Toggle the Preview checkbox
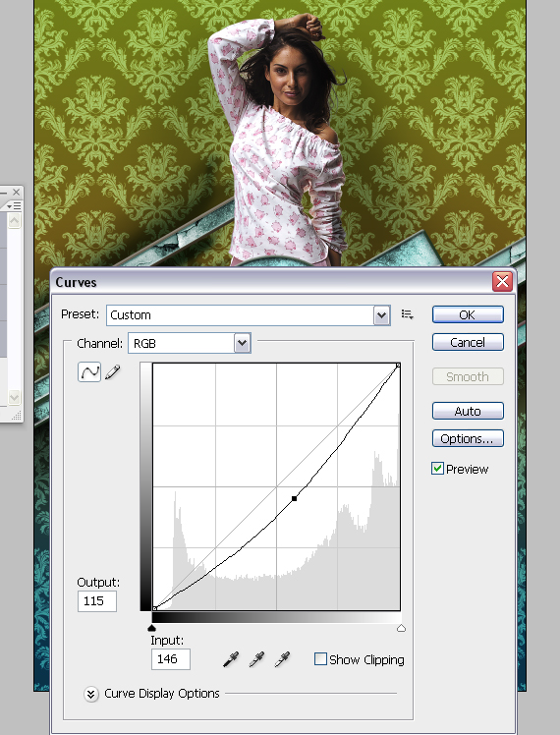The height and width of the screenshot is (735, 560). pos(438,469)
